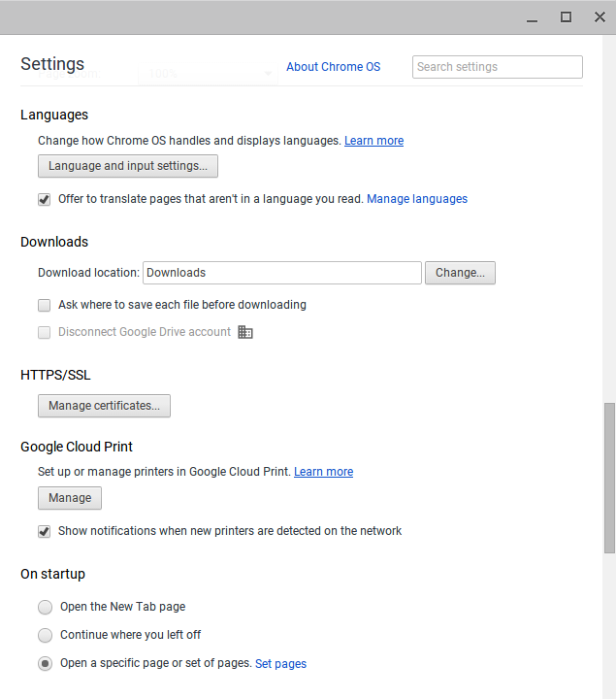This screenshot has width=616, height=699.
Task: Select Open a specific page radio button
Action: pos(45,664)
